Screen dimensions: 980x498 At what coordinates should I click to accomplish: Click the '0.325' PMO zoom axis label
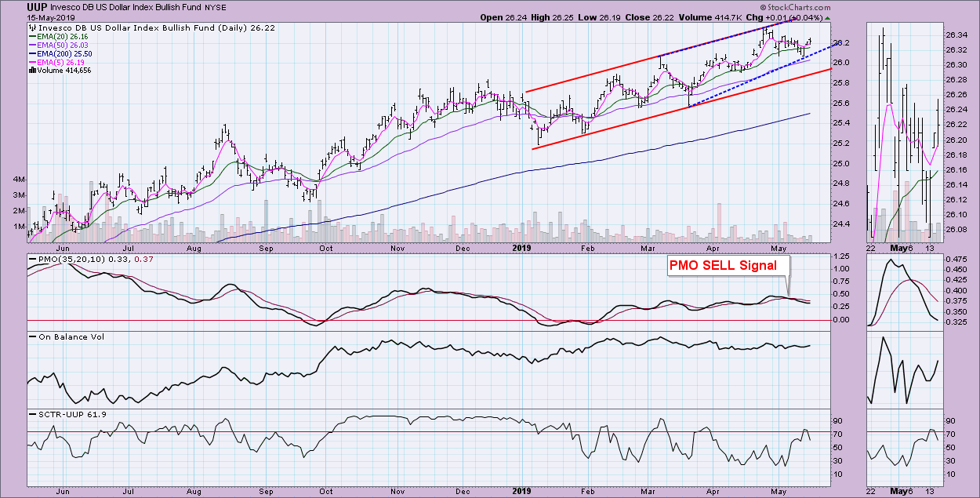957,322
